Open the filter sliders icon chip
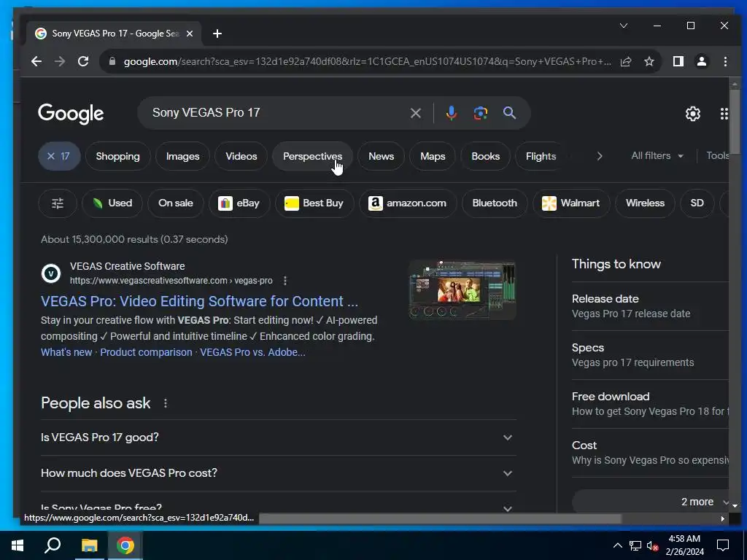Viewport: 747px width, 560px height. click(x=57, y=203)
